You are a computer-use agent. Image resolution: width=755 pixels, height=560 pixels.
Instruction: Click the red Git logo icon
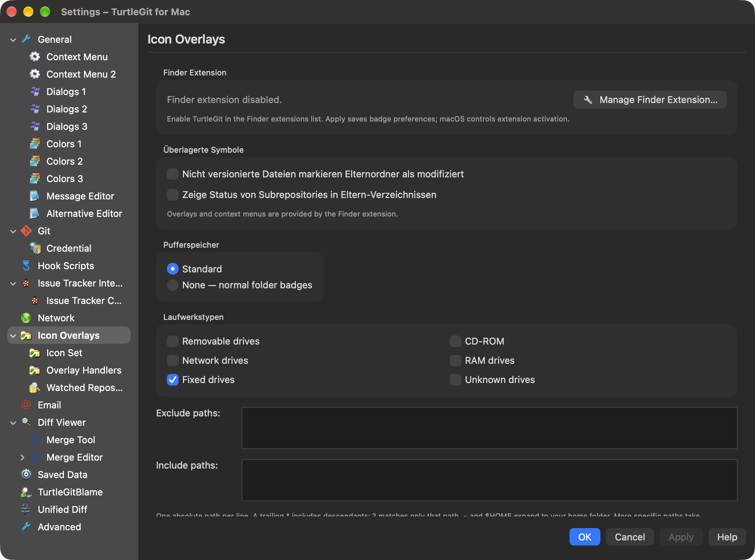[x=26, y=231]
